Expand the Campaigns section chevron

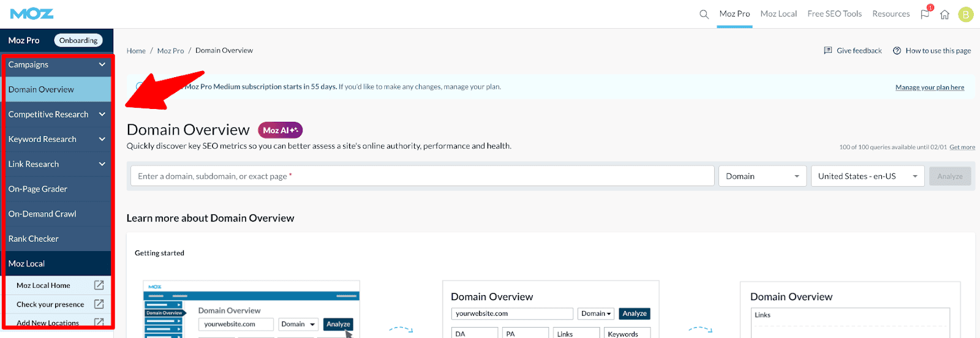[102, 64]
